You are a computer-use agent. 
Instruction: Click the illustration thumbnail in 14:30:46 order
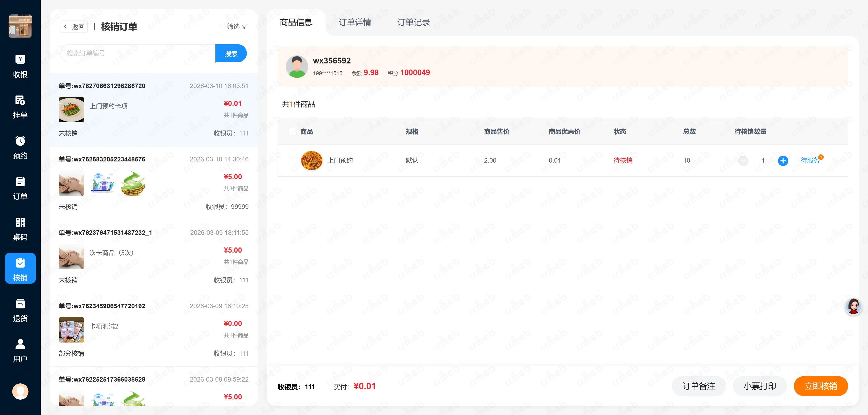point(102,183)
